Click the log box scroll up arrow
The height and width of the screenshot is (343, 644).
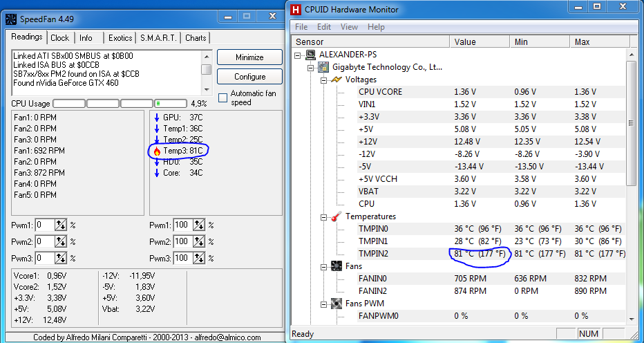click(x=207, y=55)
